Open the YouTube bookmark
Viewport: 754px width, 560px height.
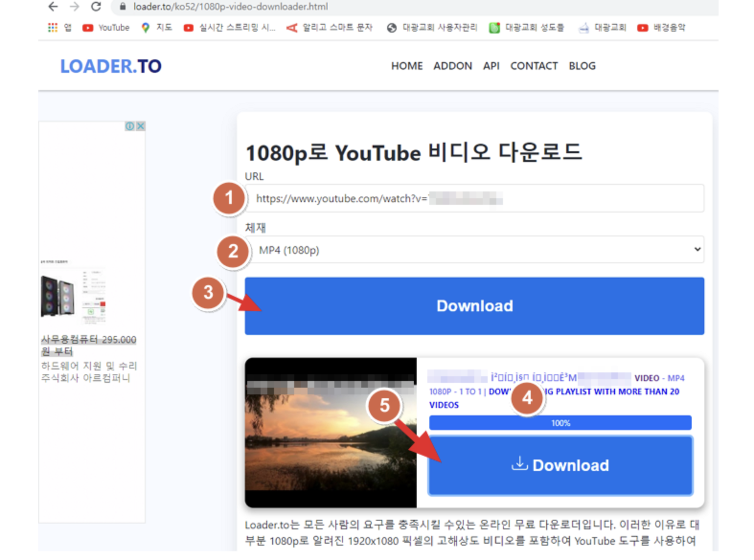tap(106, 28)
